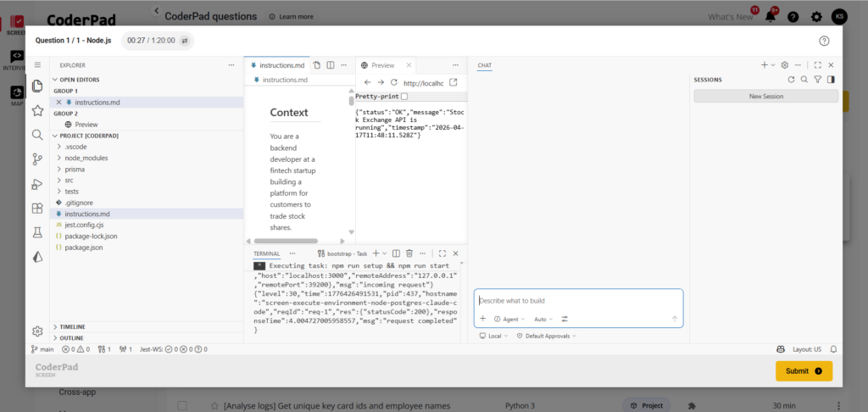Click the Explorer more actions ellipsis
868x412 pixels.
(x=231, y=64)
